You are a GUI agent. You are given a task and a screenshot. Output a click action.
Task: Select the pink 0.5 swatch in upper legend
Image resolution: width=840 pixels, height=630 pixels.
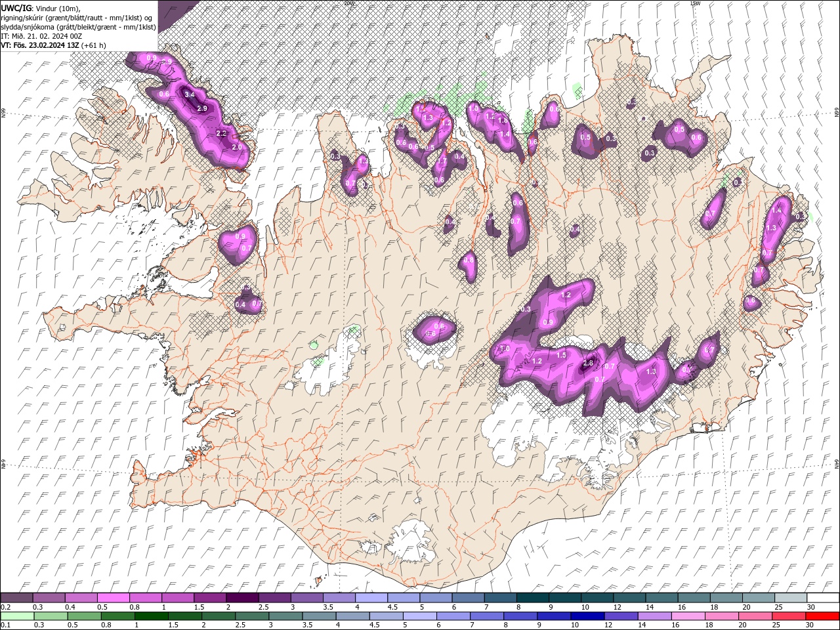click(114, 598)
